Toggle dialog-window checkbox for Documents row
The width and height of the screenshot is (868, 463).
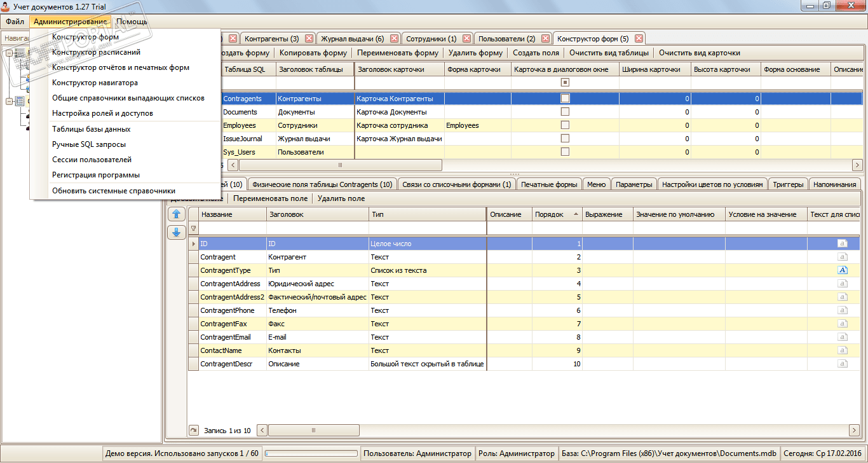pos(565,112)
